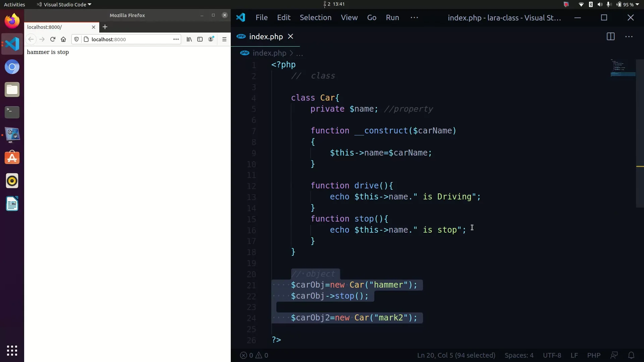Change encoding via the UTF-8 status item
Viewport: 644px width, 362px height.
tap(552, 355)
